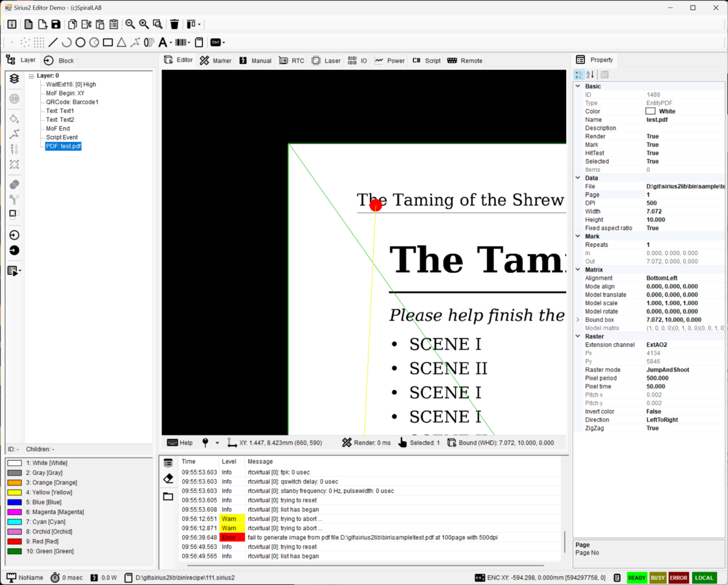Select the grid Points array tool
The height and width of the screenshot is (585, 728).
[x=39, y=42]
